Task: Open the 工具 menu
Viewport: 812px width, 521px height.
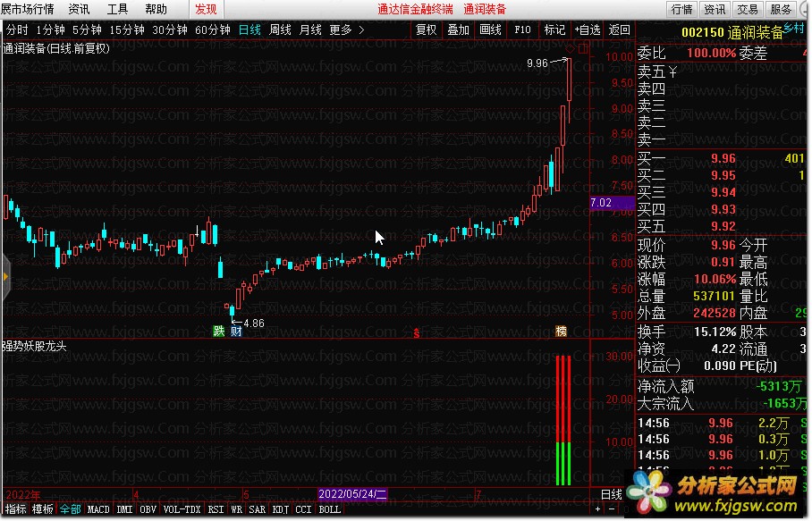Action: pos(117,9)
